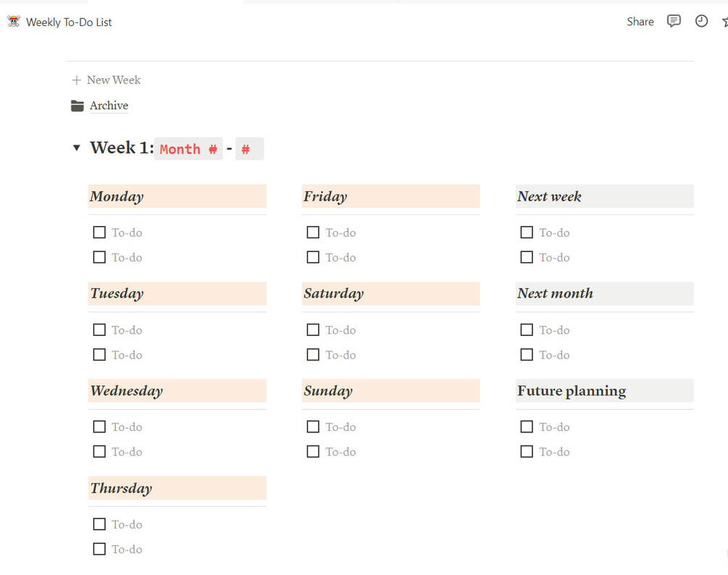Open the Share menu
Screen dimensions: 728x575
tap(640, 22)
